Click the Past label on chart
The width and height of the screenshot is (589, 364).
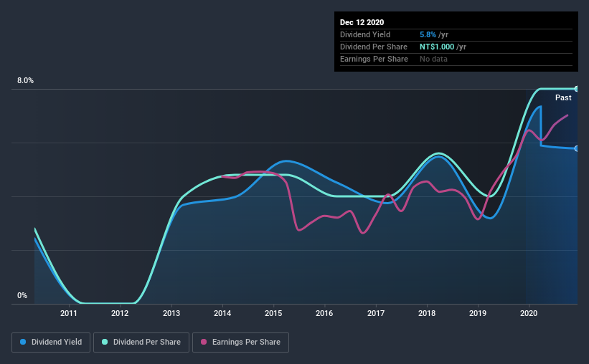[563, 97]
